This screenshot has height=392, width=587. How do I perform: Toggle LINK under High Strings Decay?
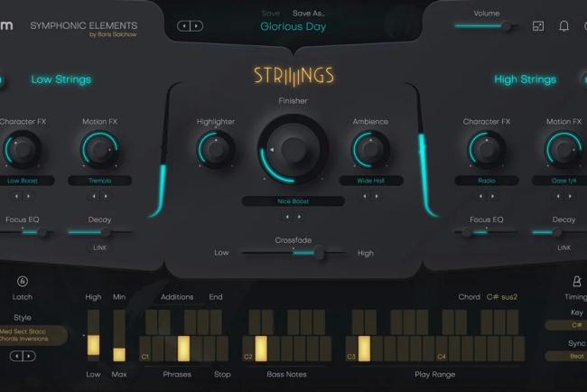[x=564, y=247]
